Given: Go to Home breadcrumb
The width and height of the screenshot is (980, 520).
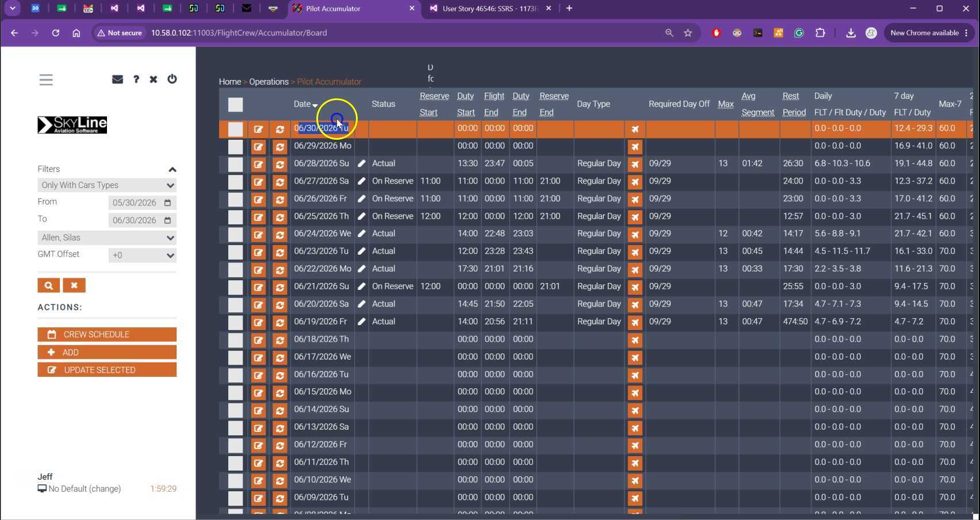Looking at the screenshot, I should pyautogui.click(x=230, y=82).
